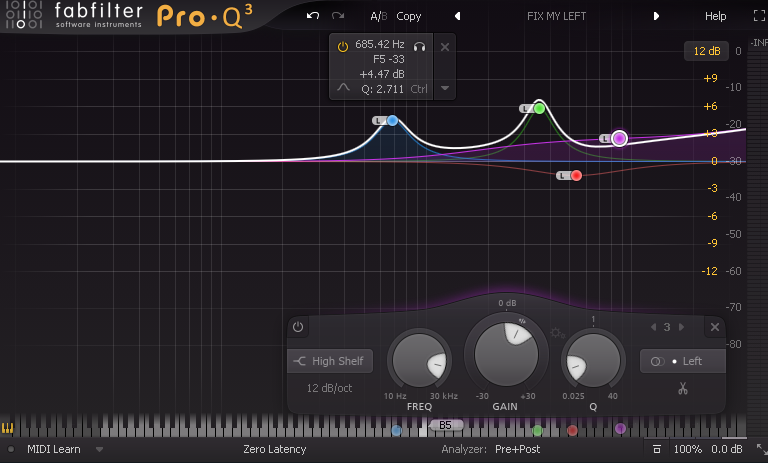Go to next preset with right arrow
Image resolution: width=768 pixels, height=463 pixels.
[x=657, y=16]
